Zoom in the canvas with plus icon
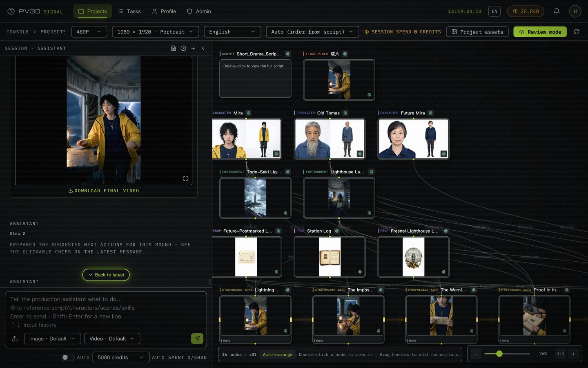 pyautogui.click(x=574, y=354)
